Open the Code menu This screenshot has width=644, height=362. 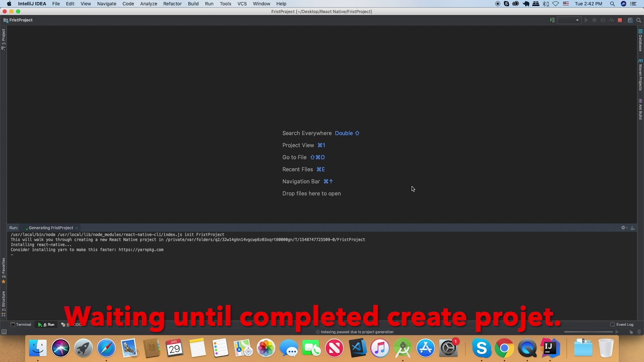coord(128,4)
